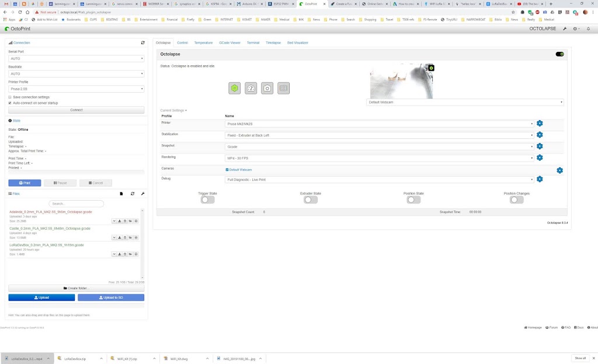Open the Default Webcam selector under preview
This screenshot has height=364, width=598.
(465, 102)
